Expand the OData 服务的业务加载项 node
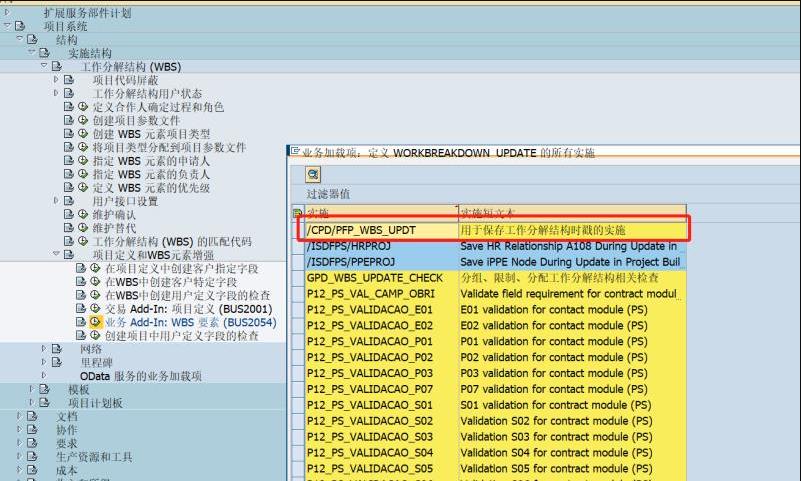 [x=44, y=375]
